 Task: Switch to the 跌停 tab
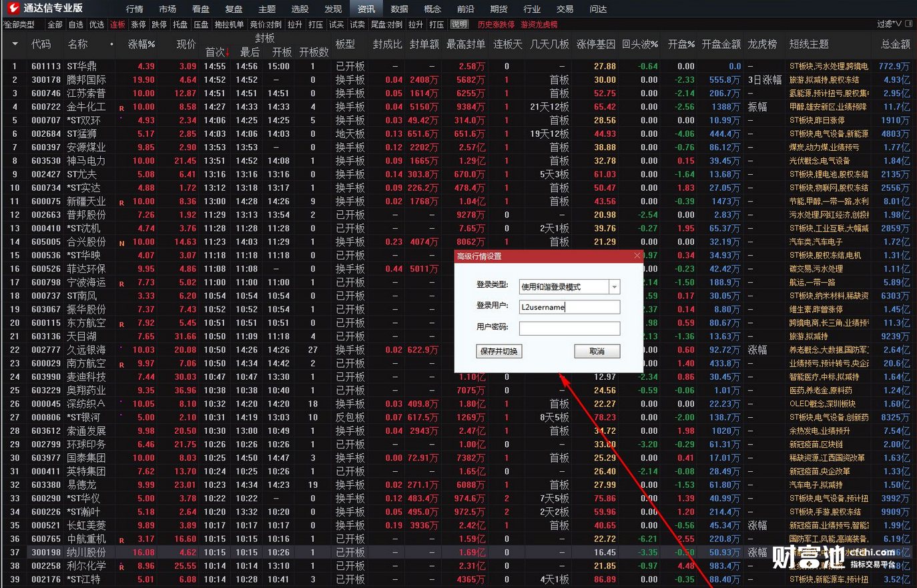coord(159,25)
